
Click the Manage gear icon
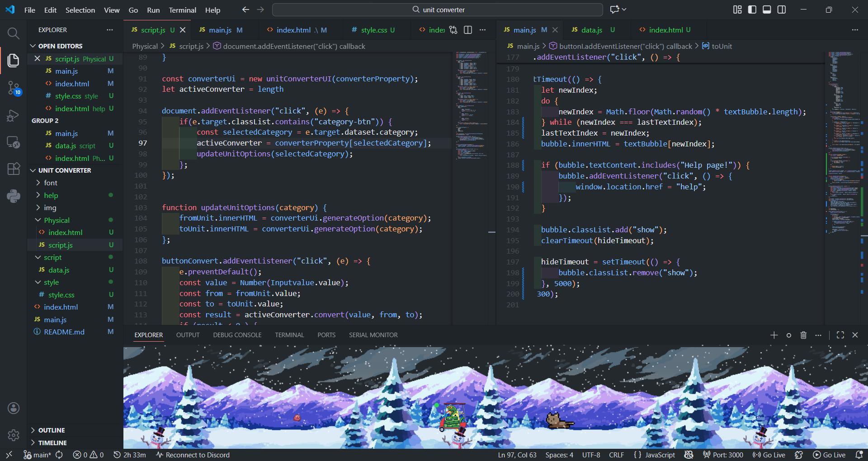click(13, 435)
